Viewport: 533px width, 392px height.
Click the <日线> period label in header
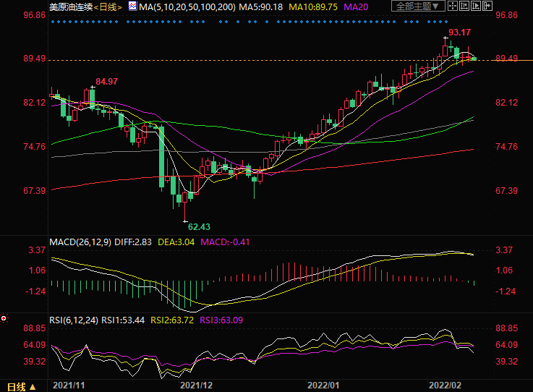[x=106, y=7]
